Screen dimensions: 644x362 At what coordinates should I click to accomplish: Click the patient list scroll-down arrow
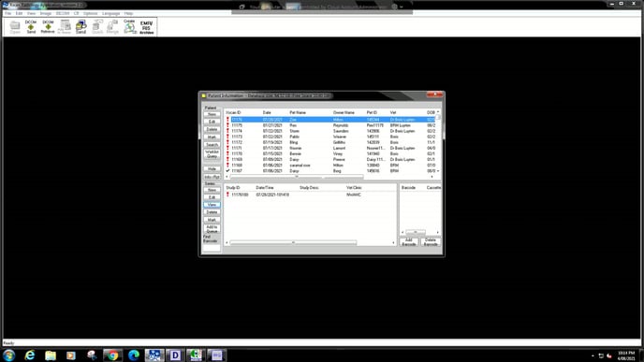tap(438, 171)
